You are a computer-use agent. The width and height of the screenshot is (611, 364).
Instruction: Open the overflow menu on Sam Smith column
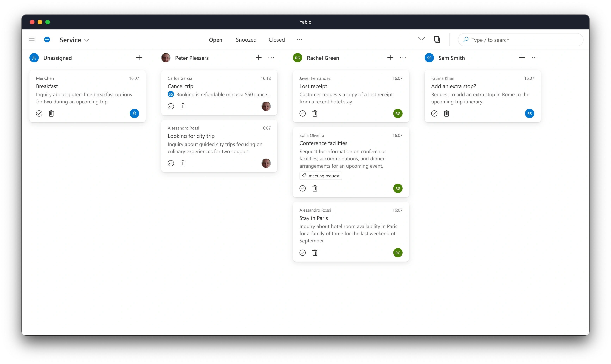[535, 58]
